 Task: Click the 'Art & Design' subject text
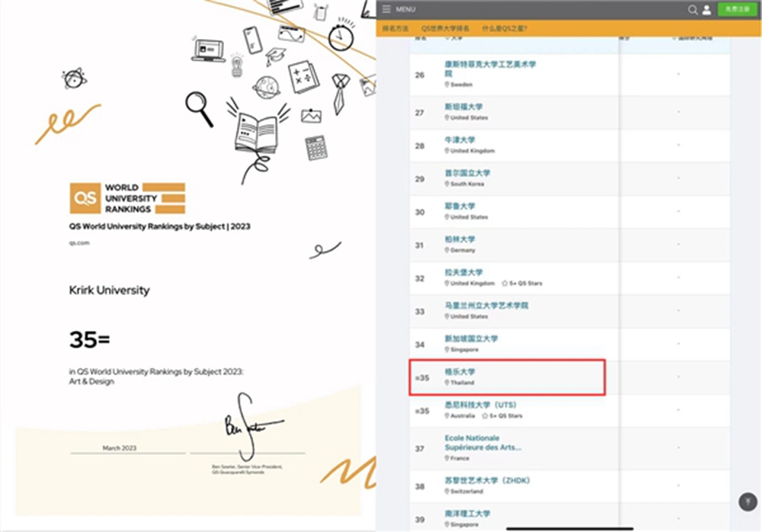92,381
